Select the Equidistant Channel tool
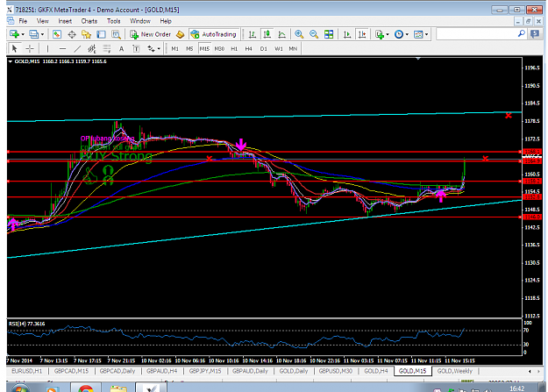548x392 pixels. pyautogui.click(x=92, y=48)
